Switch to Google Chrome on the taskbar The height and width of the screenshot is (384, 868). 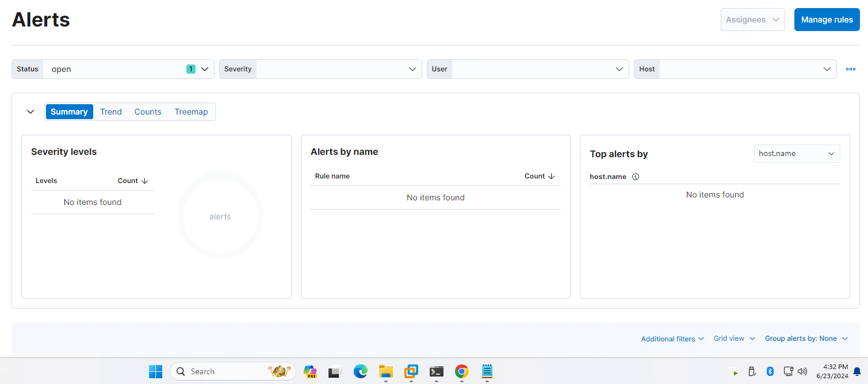(461, 371)
